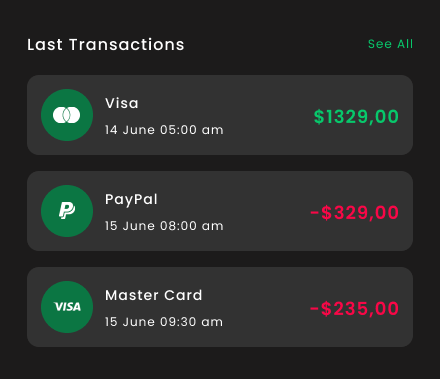Click the 15 June 08:00 am timestamp
The height and width of the screenshot is (379, 440).
pyautogui.click(x=164, y=226)
